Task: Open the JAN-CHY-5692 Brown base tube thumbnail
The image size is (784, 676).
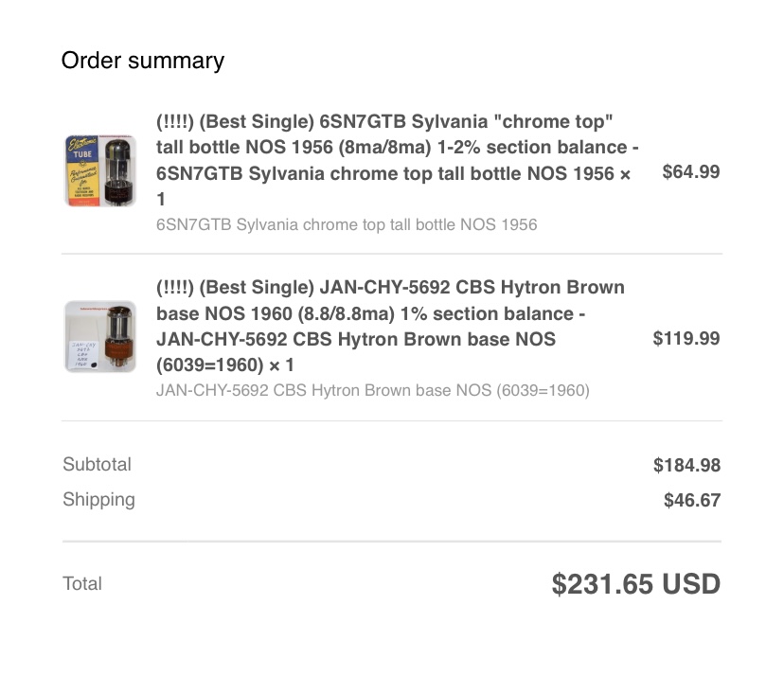Action: (100, 336)
